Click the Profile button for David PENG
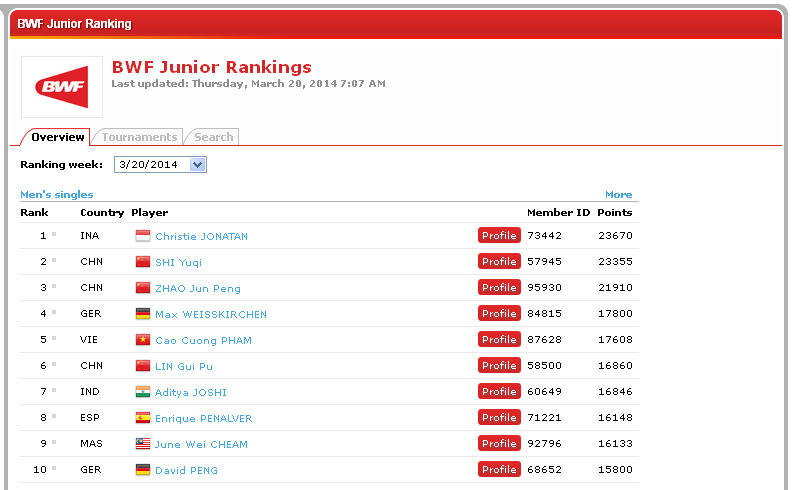The image size is (792, 490). coord(498,470)
